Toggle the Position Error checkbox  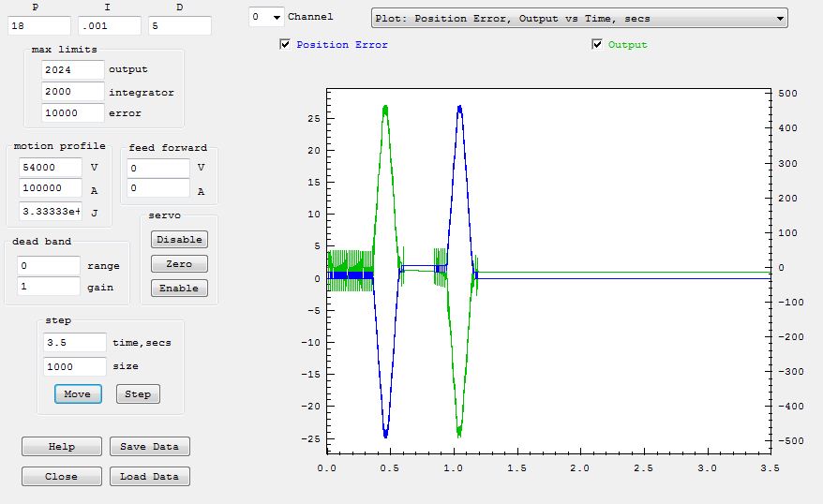[x=285, y=45]
